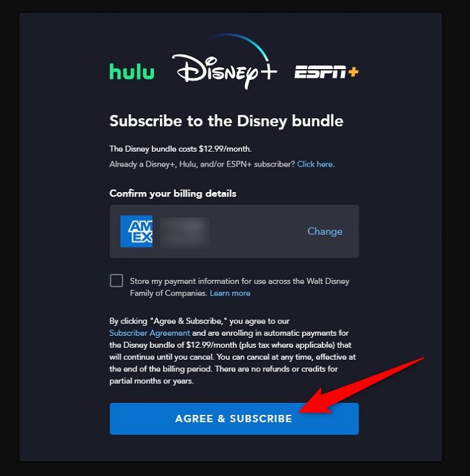
Task: Click the 'Confirm your billing details' heading
Action: point(173,193)
